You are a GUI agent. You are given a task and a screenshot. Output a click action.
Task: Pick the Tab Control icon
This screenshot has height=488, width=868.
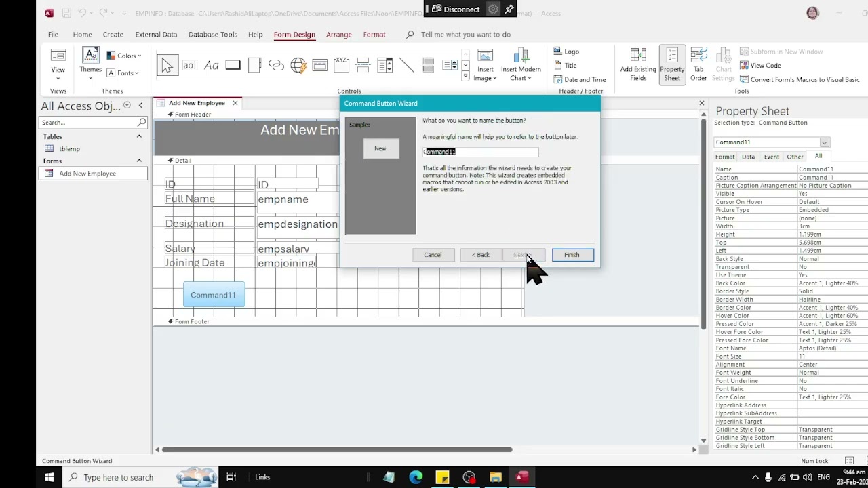[x=254, y=65]
